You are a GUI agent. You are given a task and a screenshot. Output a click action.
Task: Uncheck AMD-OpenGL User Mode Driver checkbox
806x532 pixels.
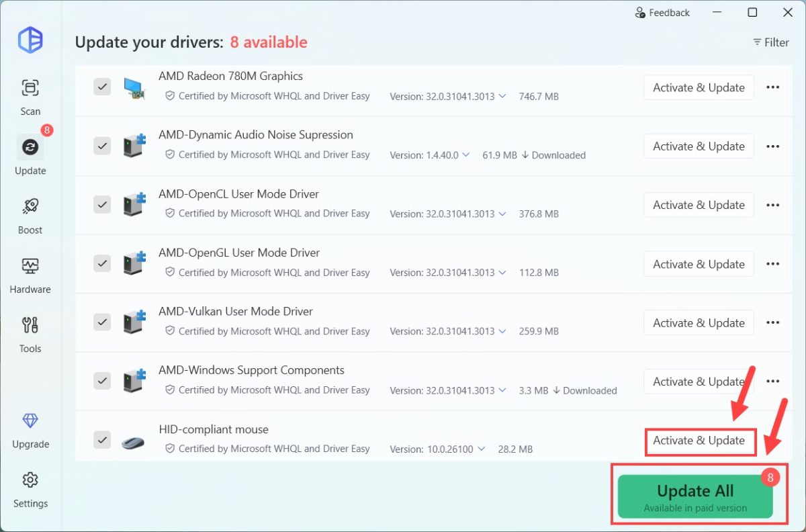(x=102, y=263)
